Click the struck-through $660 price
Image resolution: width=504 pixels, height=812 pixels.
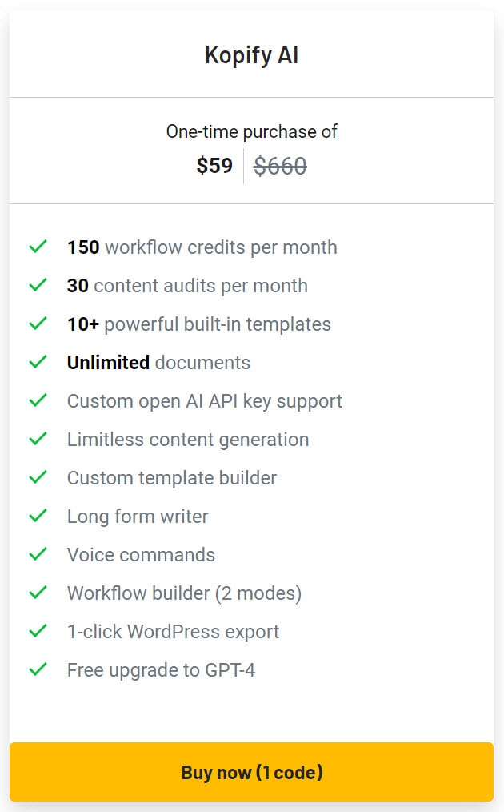click(x=280, y=165)
